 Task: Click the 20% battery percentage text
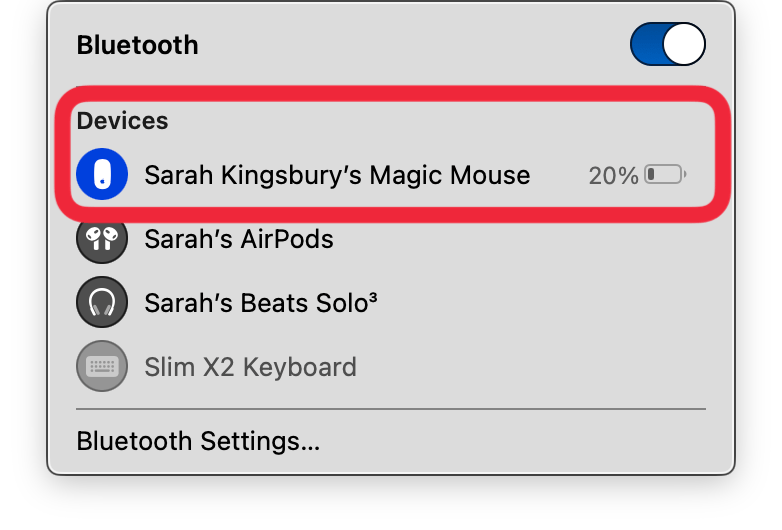(x=613, y=176)
